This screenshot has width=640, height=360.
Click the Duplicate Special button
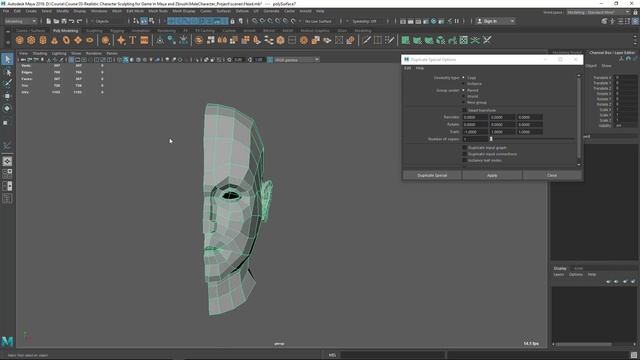(x=432, y=175)
